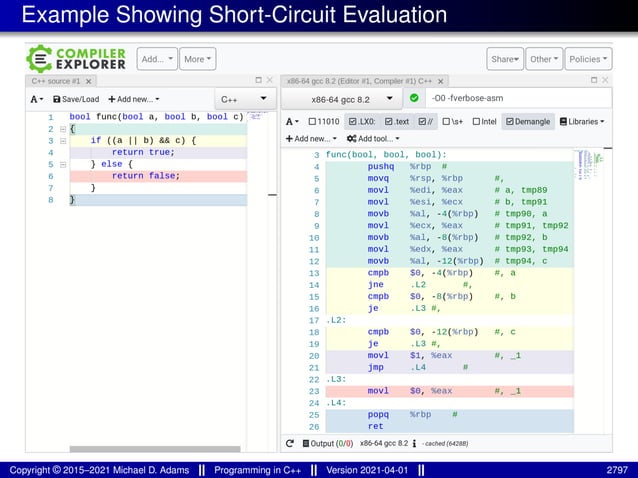Maximize the source editor pane
Viewport: 638px width, 478px height.
click(x=258, y=80)
